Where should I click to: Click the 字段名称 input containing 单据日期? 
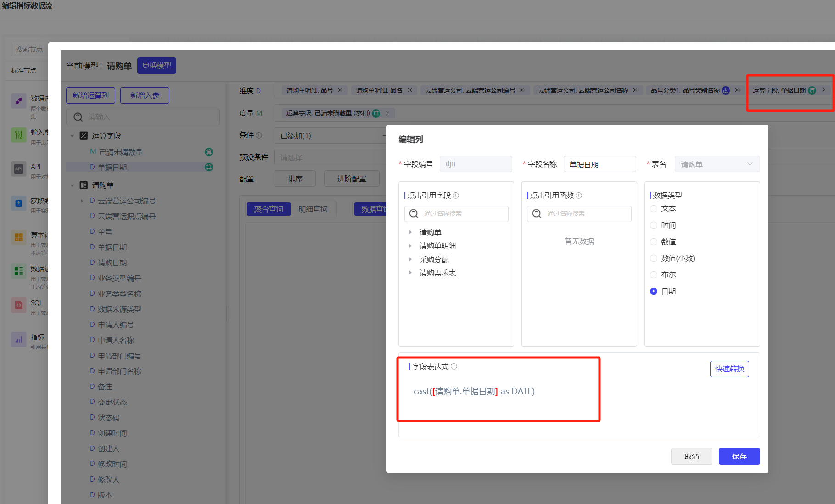[x=600, y=164]
